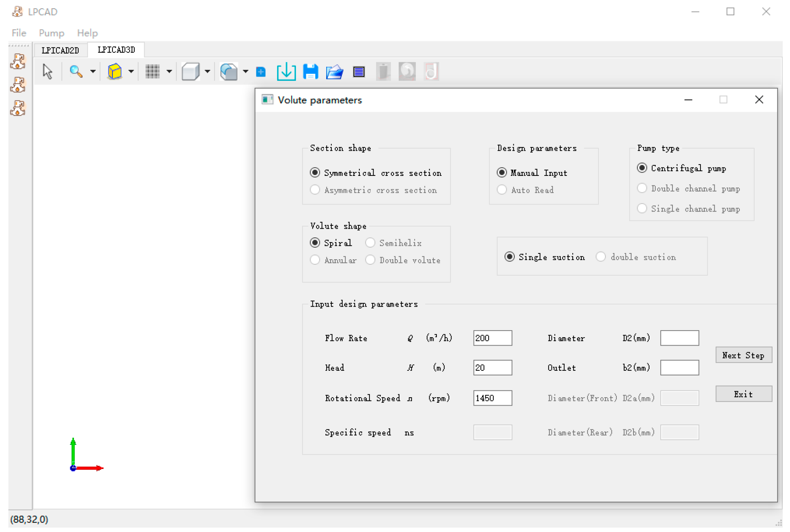Image resolution: width=790 pixels, height=532 pixels.
Task: Select the double suction option
Action: [x=601, y=257]
